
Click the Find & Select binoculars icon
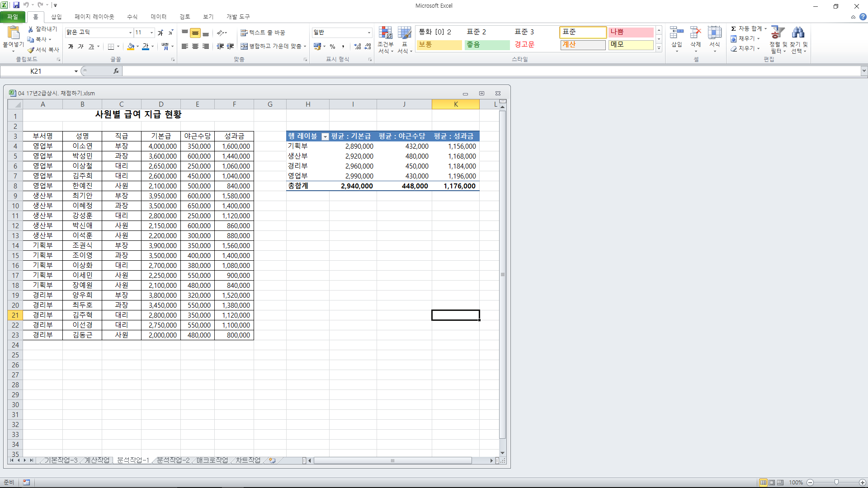pos(798,33)
